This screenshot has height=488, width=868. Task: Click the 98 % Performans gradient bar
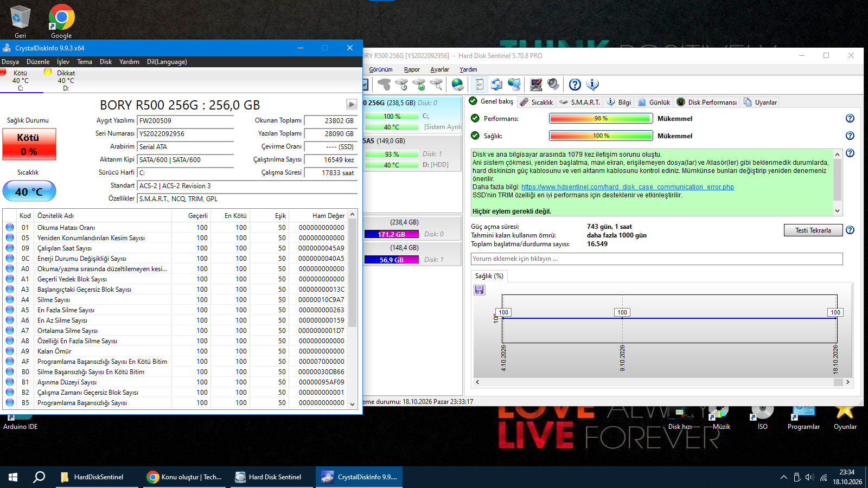pyautogui.click(x=601, y=118)
